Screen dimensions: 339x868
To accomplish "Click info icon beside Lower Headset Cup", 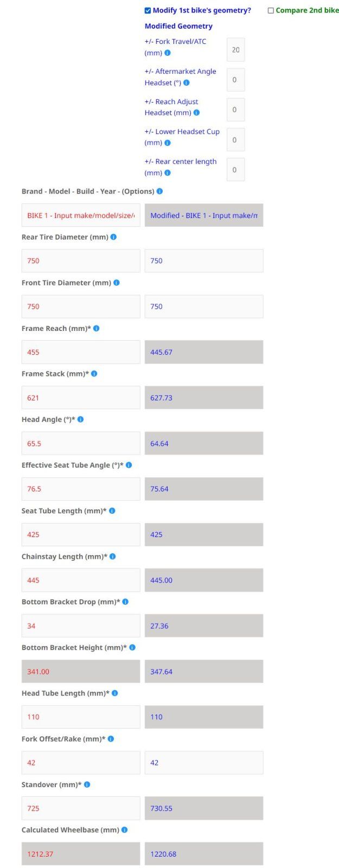I will pyautogui.click(x=168, y=143).
